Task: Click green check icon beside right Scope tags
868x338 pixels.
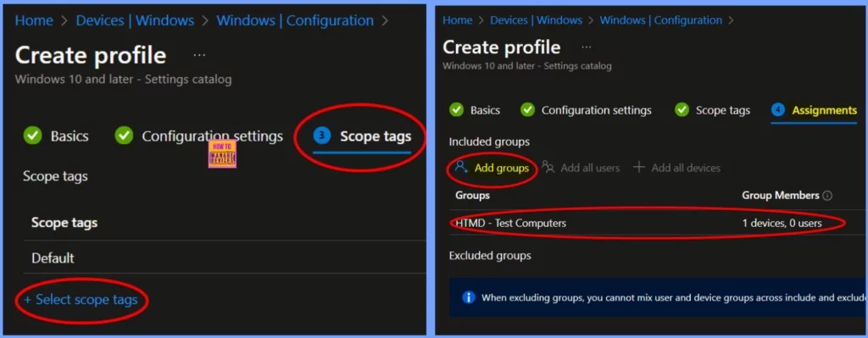Action: 682,110
